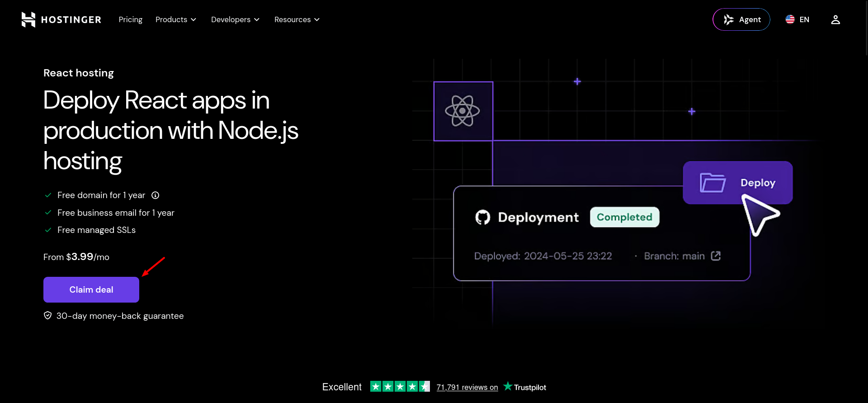Click the Hostinger logo
868x403 pixels.
coord(61,19)
